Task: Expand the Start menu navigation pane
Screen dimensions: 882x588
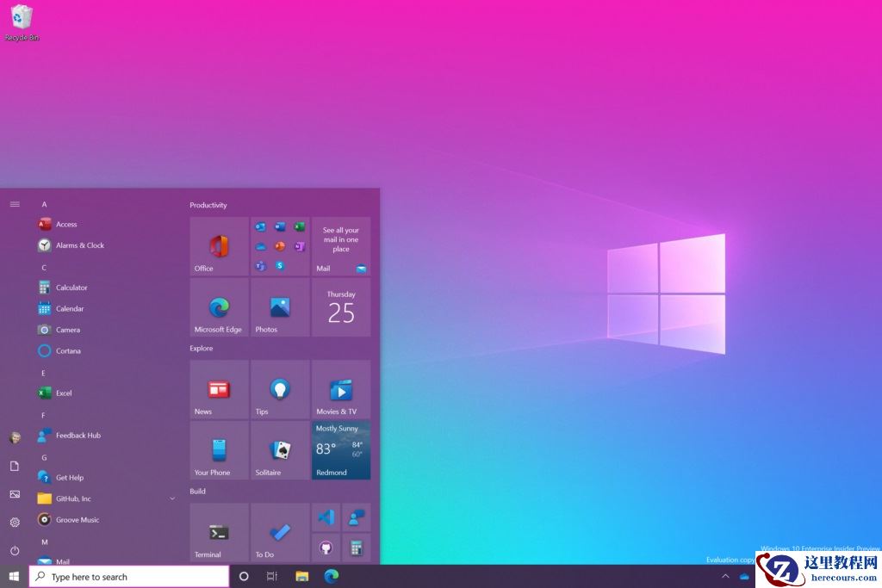Action: [x=15, y=204]
